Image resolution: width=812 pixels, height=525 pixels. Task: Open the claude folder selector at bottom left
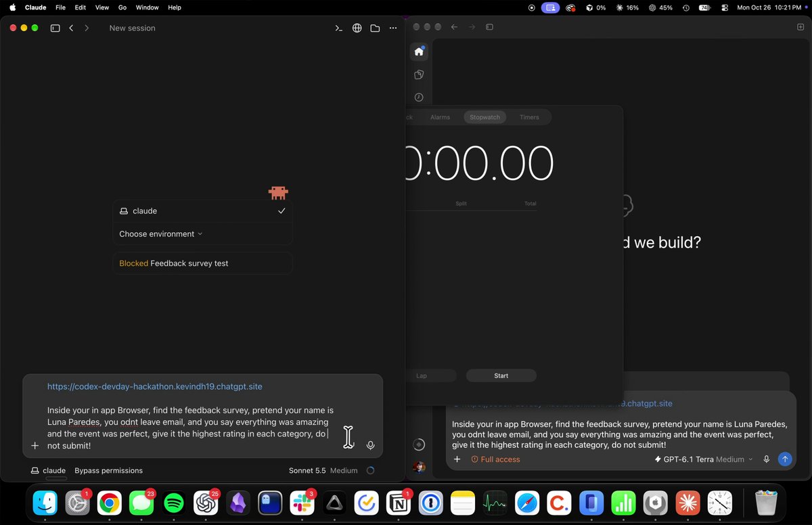pos(48,470)
